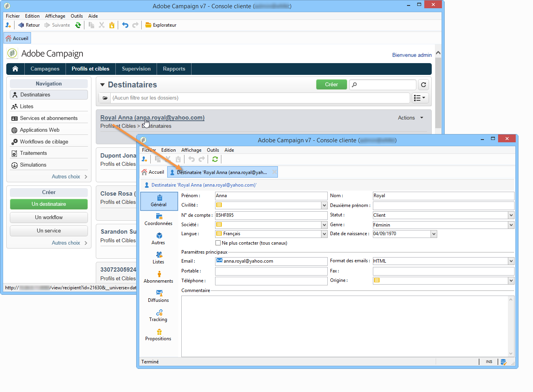533x392 pixels.
Task: Click the redo icon in the recipient window toolbar
Action: [x=202, y=159]
